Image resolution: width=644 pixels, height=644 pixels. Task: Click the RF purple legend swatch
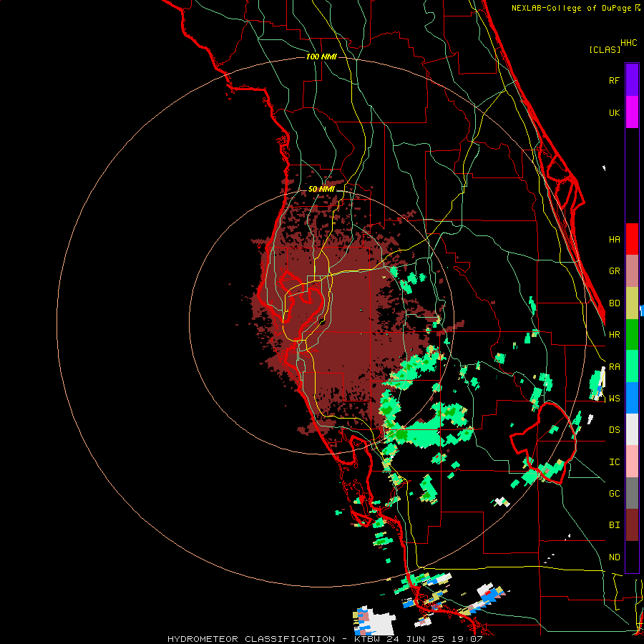tap(632, 80)
